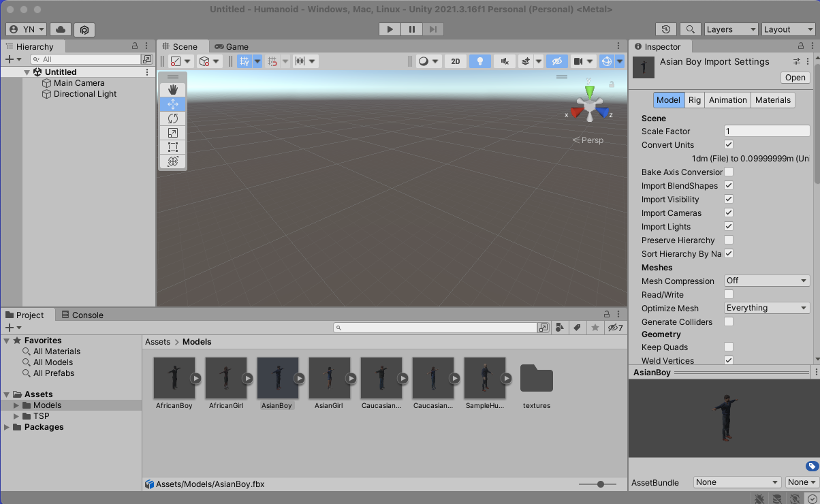Click the Open button in Inspector
The height and width of the screenshot is (504, 820).
(795, 78)
